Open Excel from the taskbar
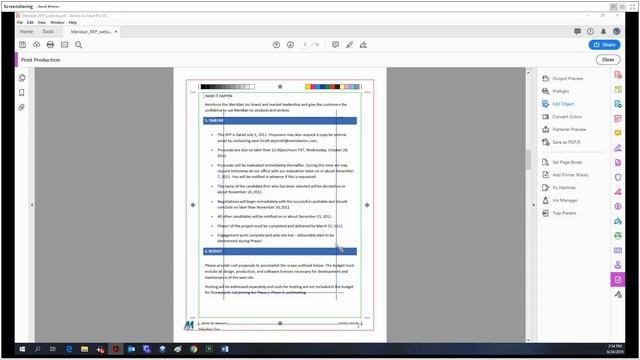The height and width of the screenshot is (360, 640). [209, 349]
